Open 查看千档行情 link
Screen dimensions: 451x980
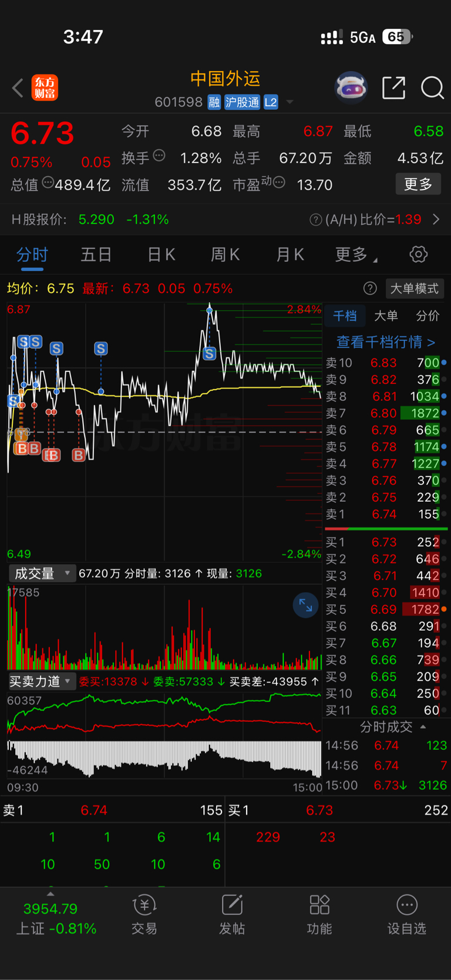pyautogui.click(x=386, y=342)
